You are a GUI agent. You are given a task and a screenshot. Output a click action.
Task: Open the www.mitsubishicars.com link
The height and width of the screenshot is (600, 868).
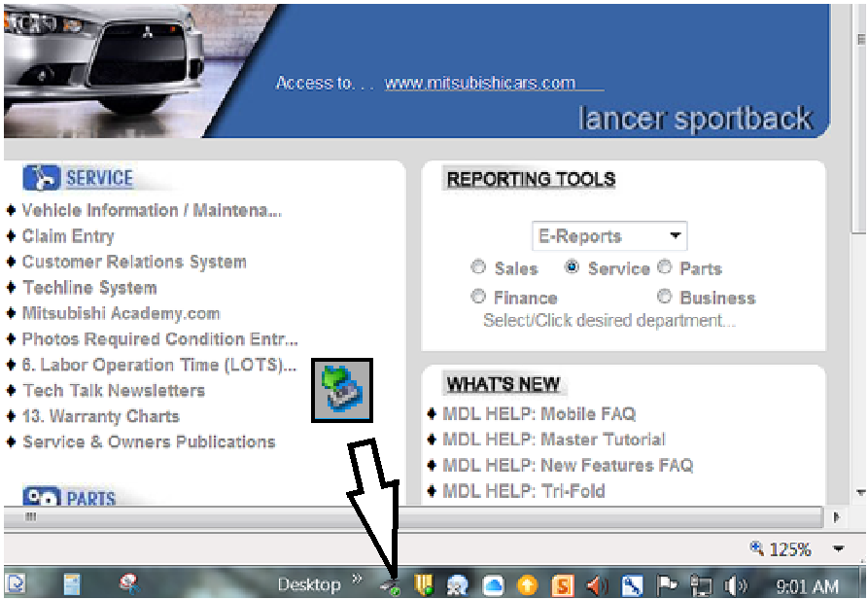tap(480, 83)
